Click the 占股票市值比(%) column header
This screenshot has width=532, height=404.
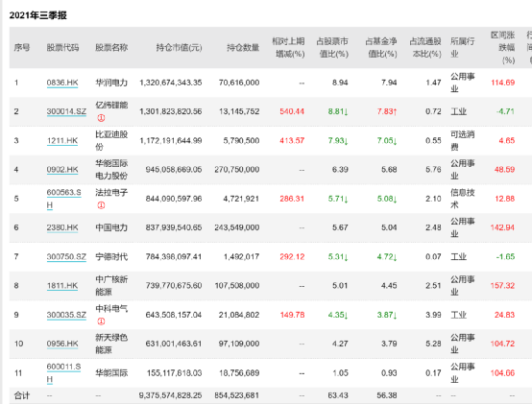point(332,47)
